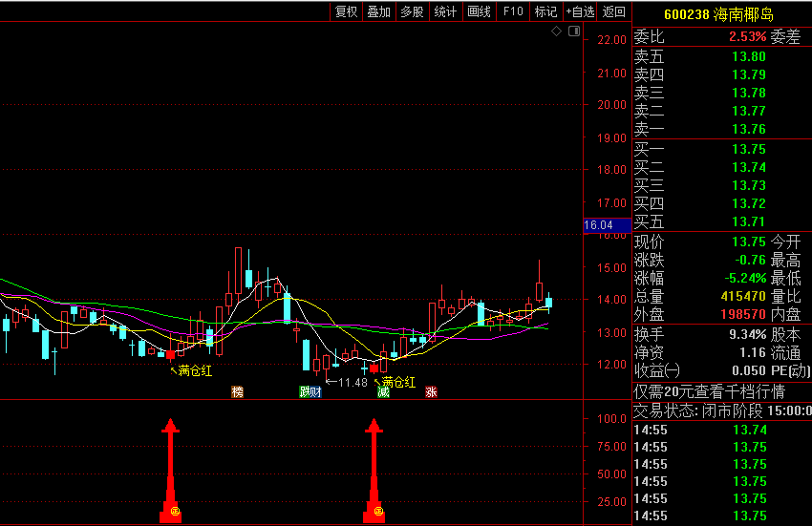Click 交易状态 闭市阶段 status line
This screenshot has width=812, height=526.
click(722, 411)
